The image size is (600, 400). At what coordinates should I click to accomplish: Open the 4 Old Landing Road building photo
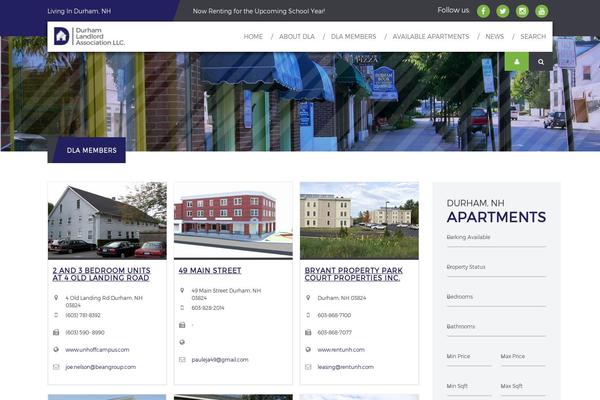(107, 221)
